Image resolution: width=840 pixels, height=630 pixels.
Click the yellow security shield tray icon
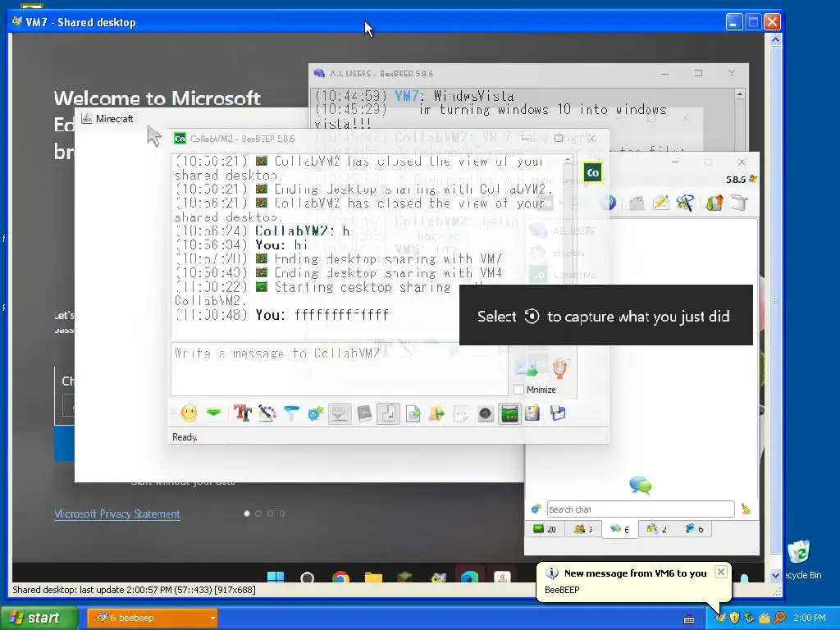(734, 618)
